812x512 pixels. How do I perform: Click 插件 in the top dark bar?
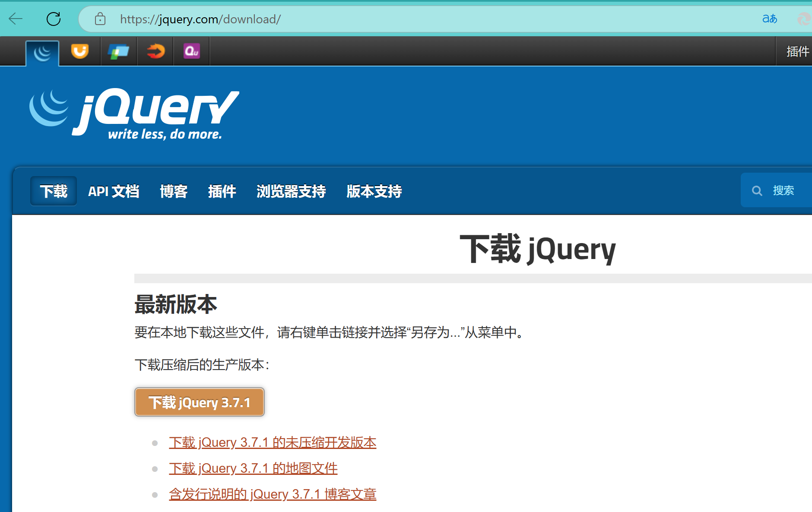coord(797,51)
